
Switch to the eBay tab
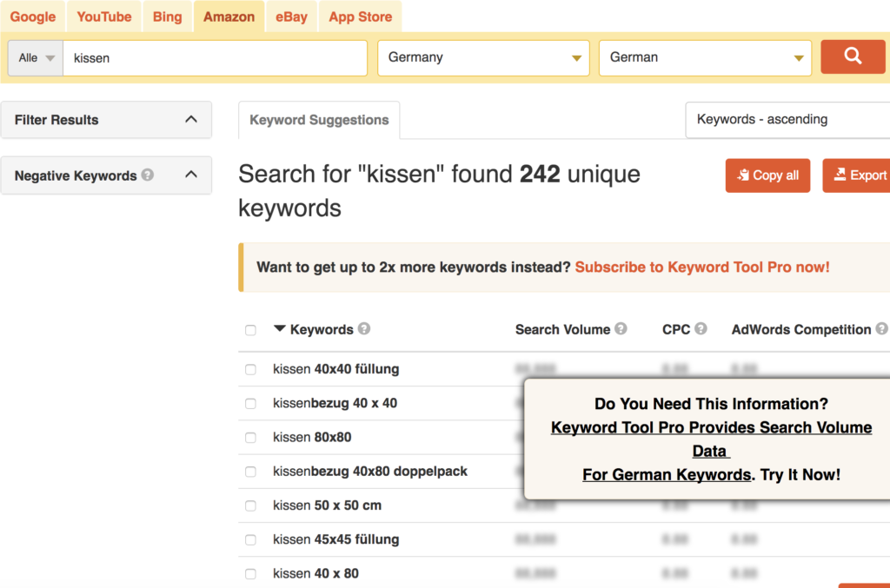pos(292,17)
